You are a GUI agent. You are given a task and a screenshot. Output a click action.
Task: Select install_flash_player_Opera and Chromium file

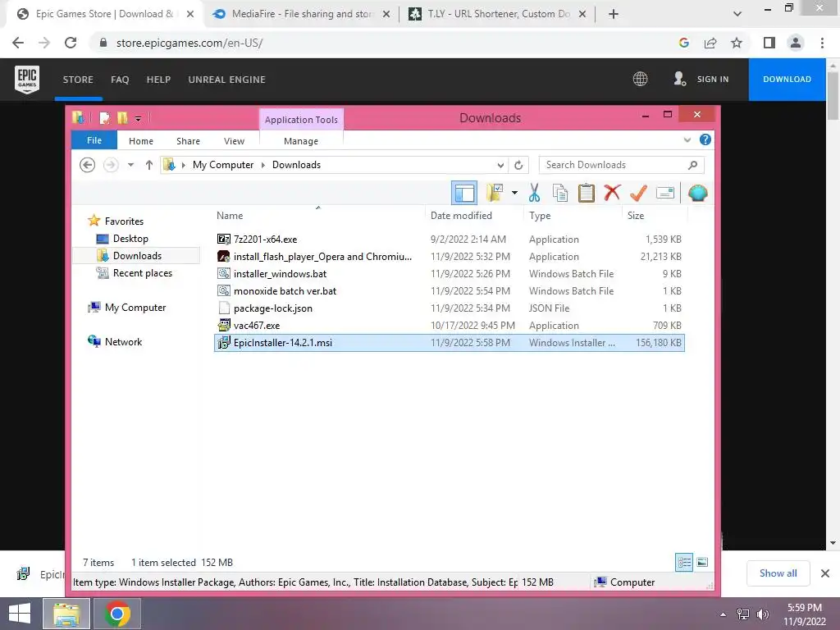click(x=449, y=257)
